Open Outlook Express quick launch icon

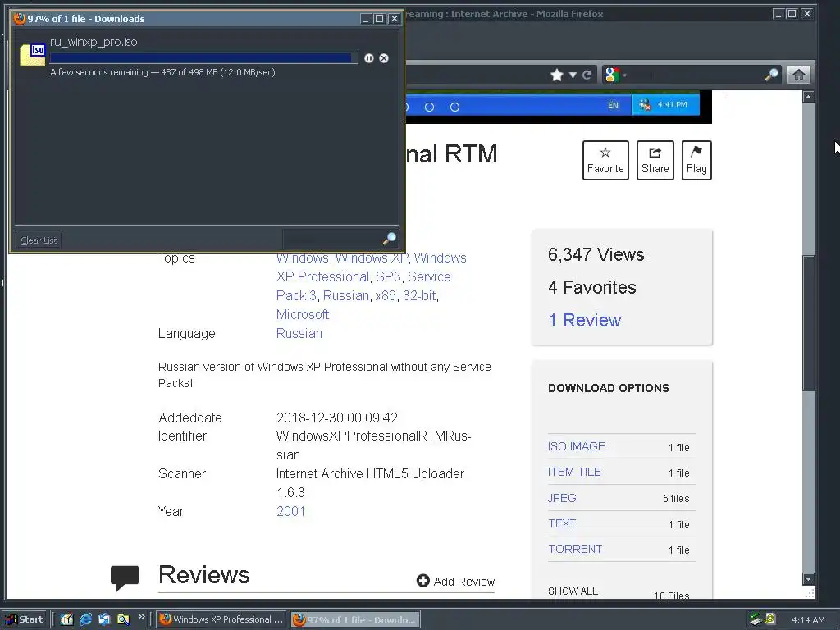pyautogui.click(x=104, y=619)
